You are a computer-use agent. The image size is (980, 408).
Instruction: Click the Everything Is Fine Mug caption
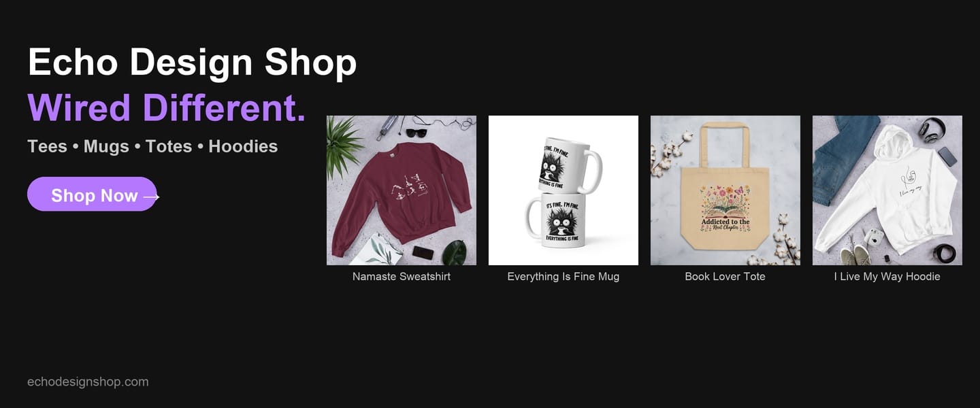pos(563,276)
